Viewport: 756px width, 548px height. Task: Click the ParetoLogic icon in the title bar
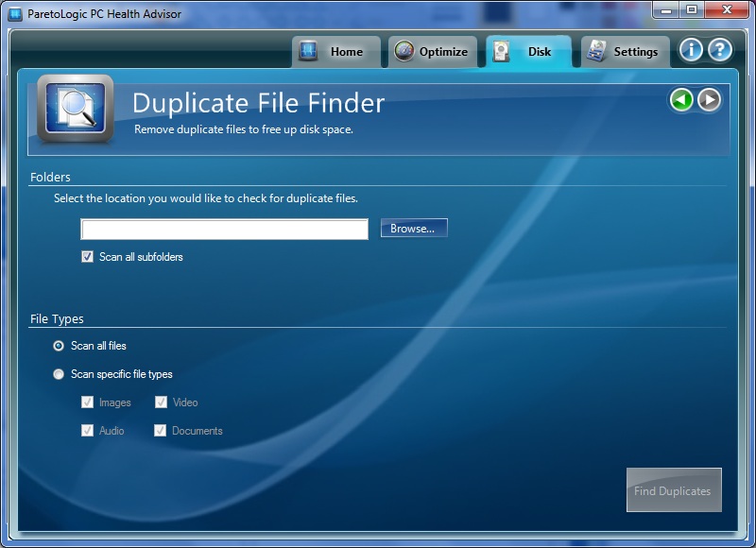tap(13, 9)
